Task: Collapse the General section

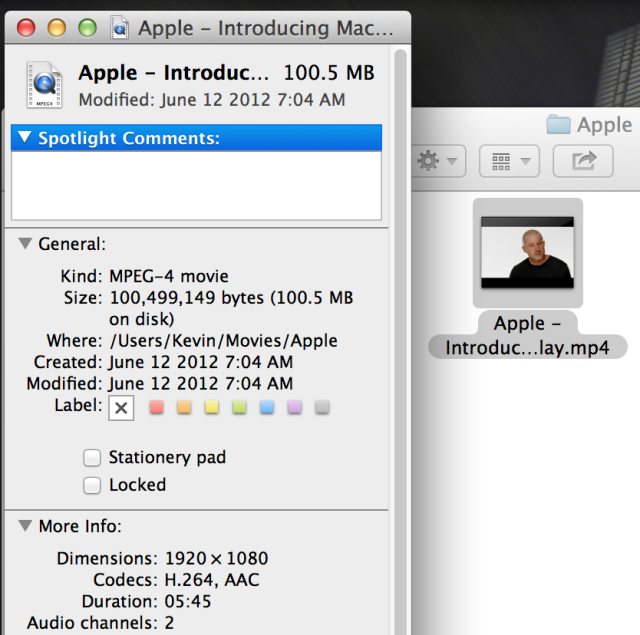Action: point(25,244)
